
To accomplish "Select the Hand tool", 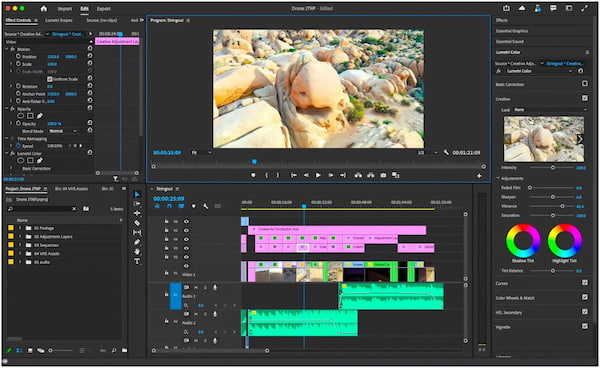I will point(137,252).
